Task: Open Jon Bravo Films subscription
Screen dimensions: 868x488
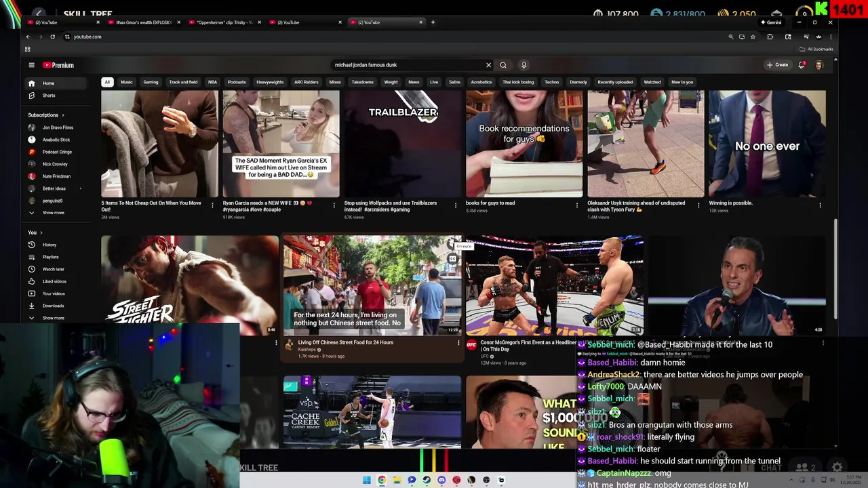Action: coord(58,127)
